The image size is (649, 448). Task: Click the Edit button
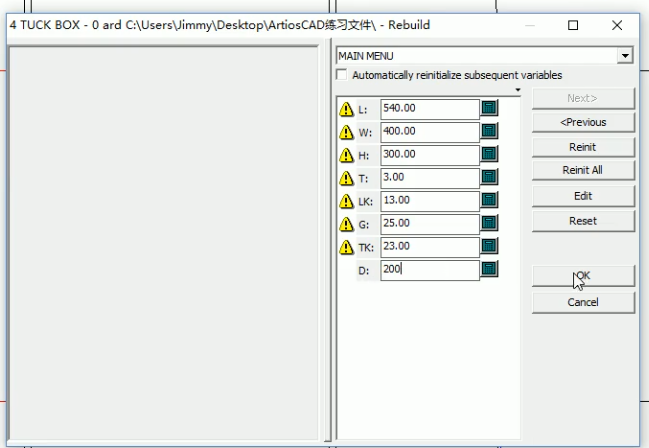pos(583,196)
